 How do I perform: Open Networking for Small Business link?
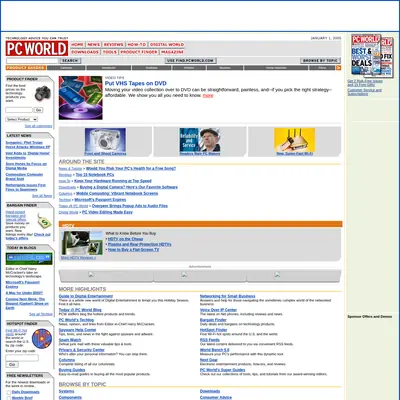coord(228,296)
